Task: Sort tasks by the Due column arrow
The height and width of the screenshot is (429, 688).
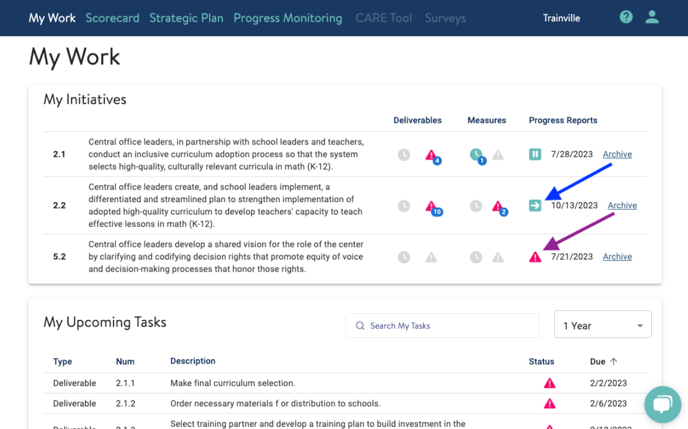Action: click(x=614, y=361)
